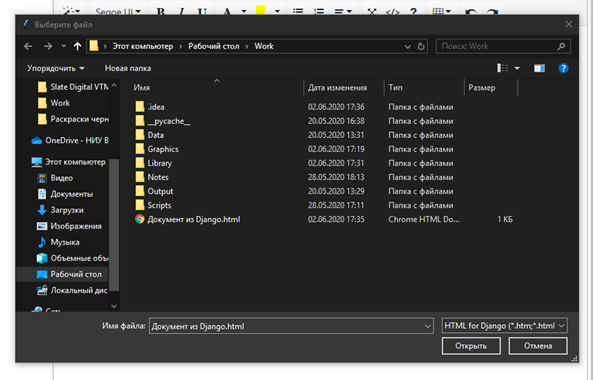
Task: Click the 1 КБ size cell
Action: (x=505, y=219)
